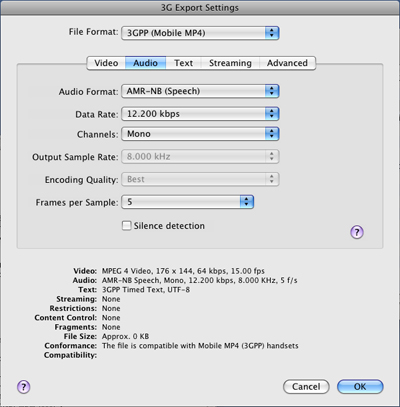This screenshot has width=400, height=407.
Task: Select the Audio tab
Action: point(145,63)
